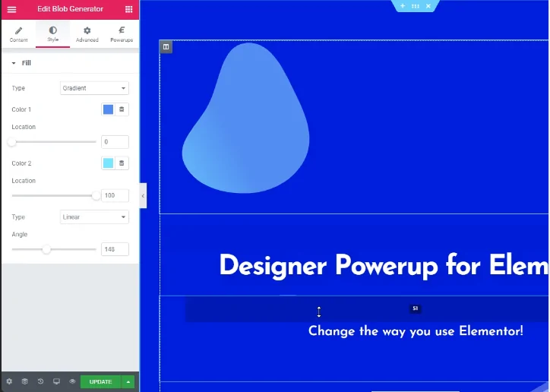Click the edit column handle icon
The image size is (550, 392).
pyautogui.click(x=166, y=47)
